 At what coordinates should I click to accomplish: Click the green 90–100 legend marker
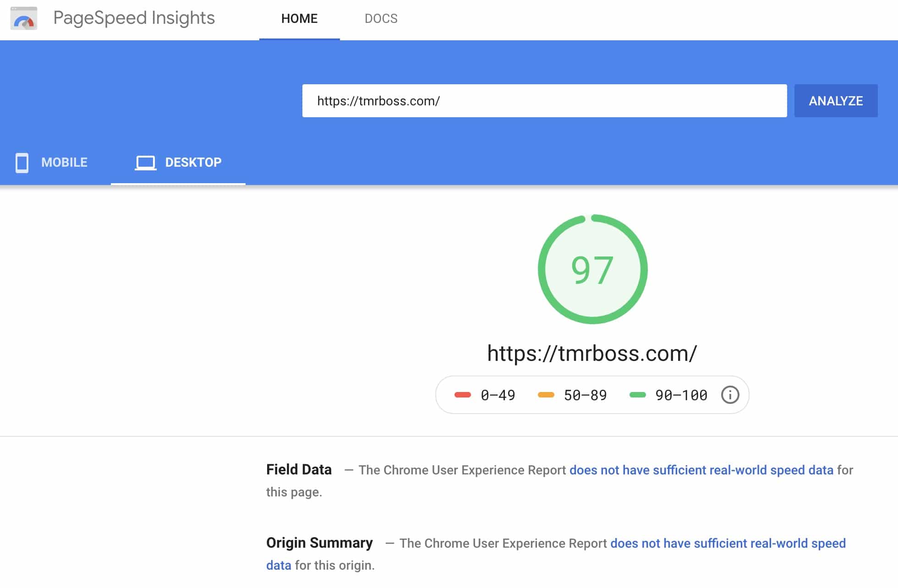[637, 395]
